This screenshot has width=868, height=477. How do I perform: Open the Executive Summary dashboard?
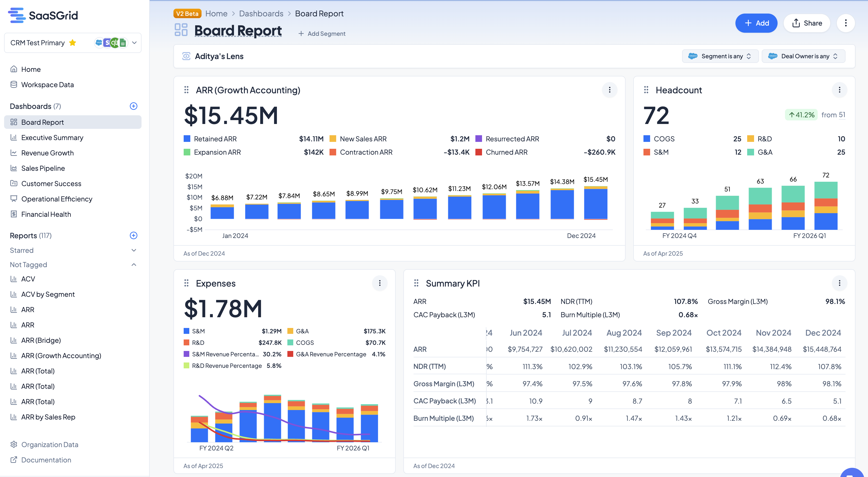coord(52,138)
